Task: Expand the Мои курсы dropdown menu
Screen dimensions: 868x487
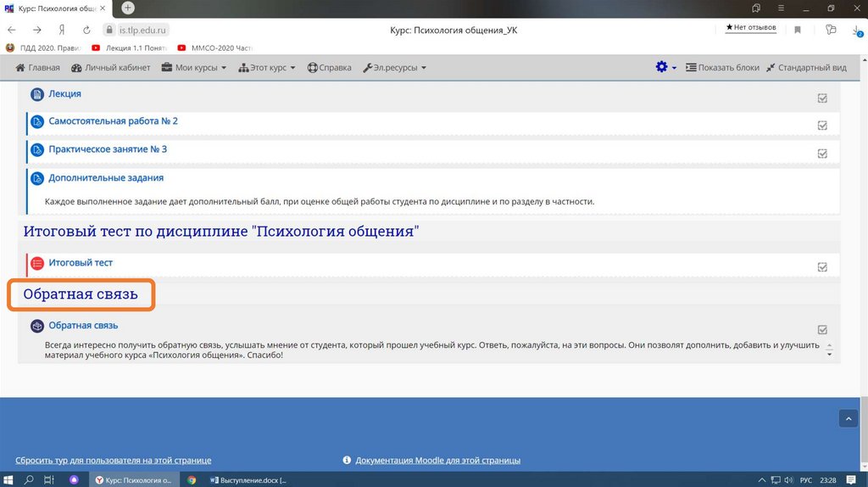Action: coord(200,68)
